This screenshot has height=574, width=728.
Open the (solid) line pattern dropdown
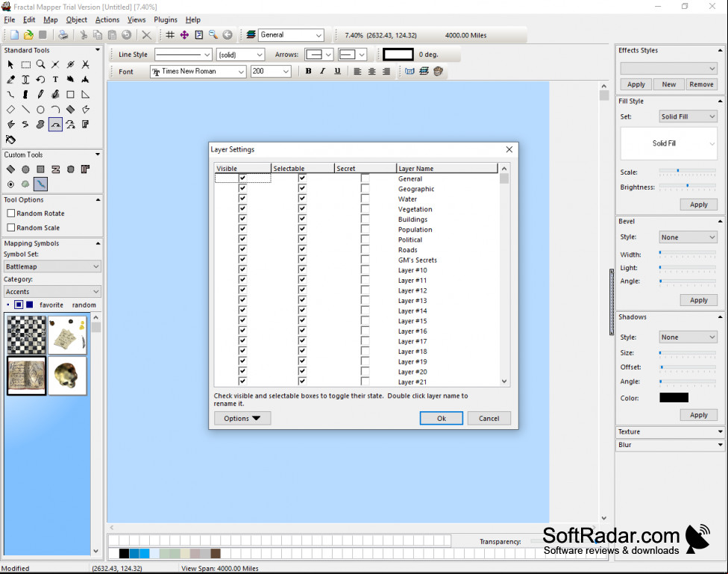tap(259, 54)
